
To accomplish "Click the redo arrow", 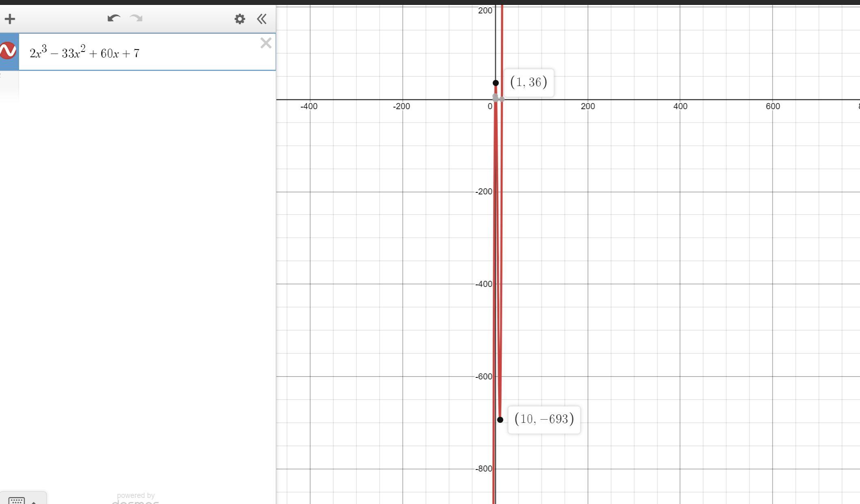I will 136,18.
